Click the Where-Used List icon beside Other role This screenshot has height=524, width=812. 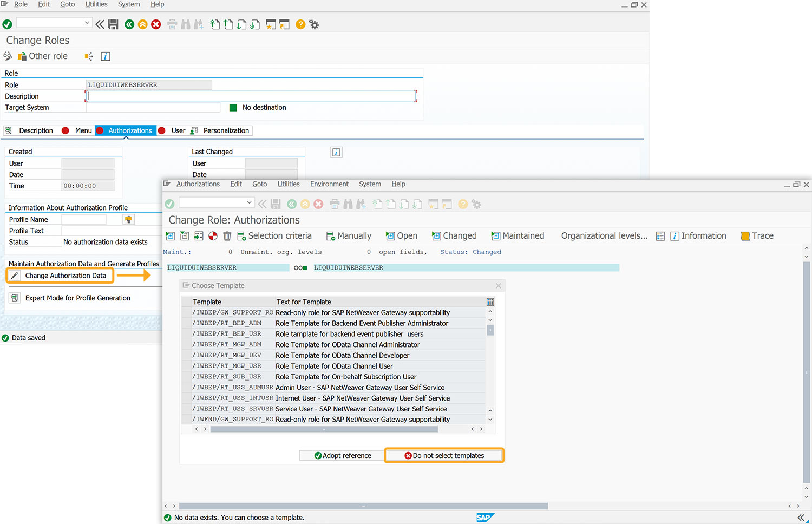point(89,56)
